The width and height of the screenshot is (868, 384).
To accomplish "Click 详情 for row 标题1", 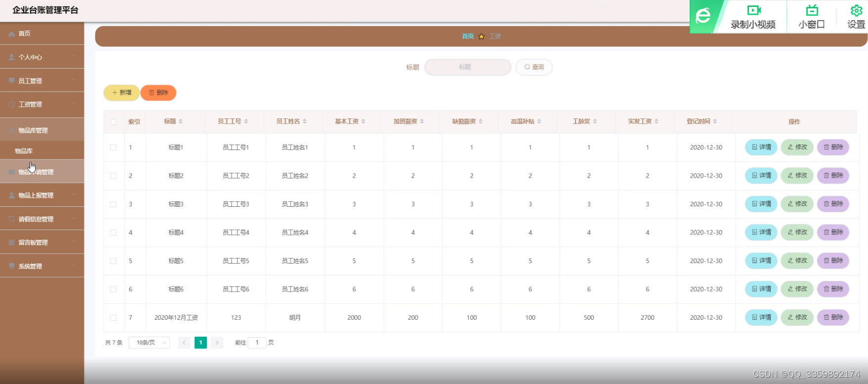I will 761,147.
